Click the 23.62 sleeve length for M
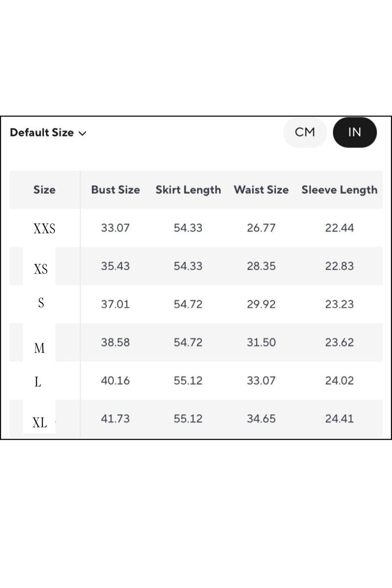The height and width of the screenshot is (588, 392). 339,342
